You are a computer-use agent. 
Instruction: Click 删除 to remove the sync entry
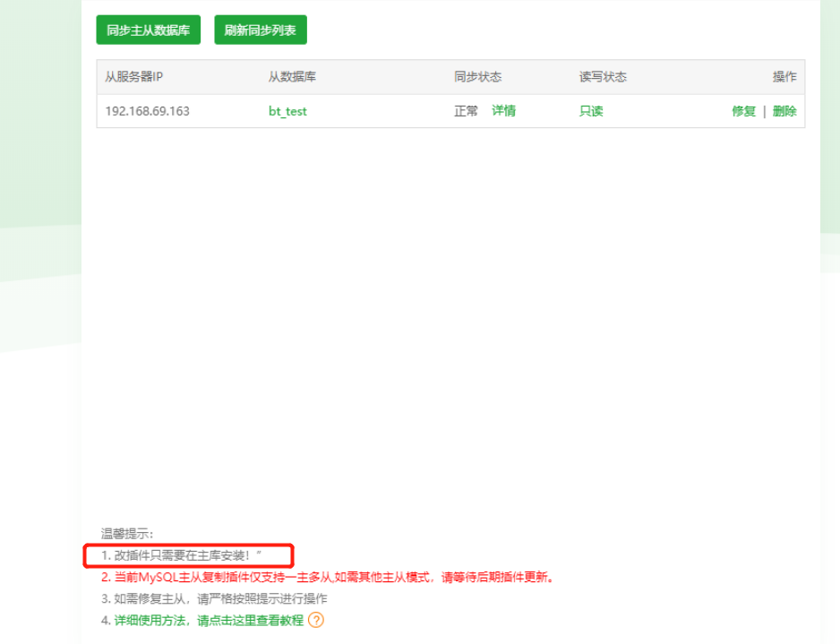coord(784,111)
